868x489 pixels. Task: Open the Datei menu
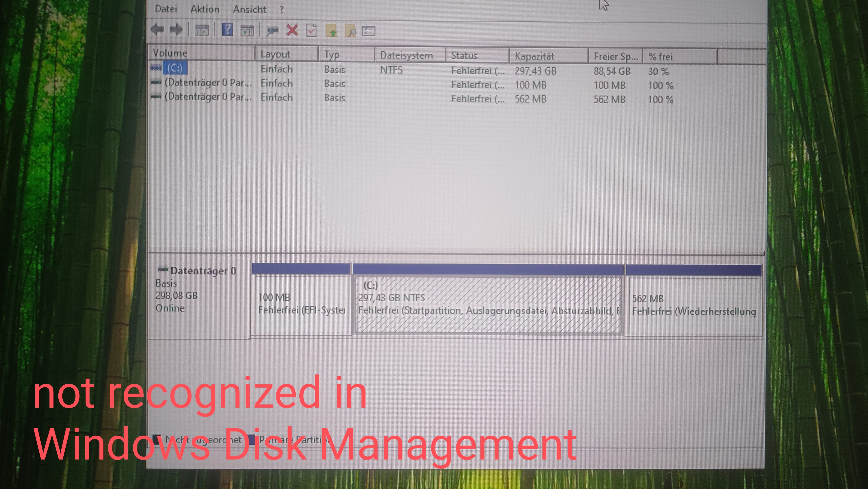click(166, 9)
